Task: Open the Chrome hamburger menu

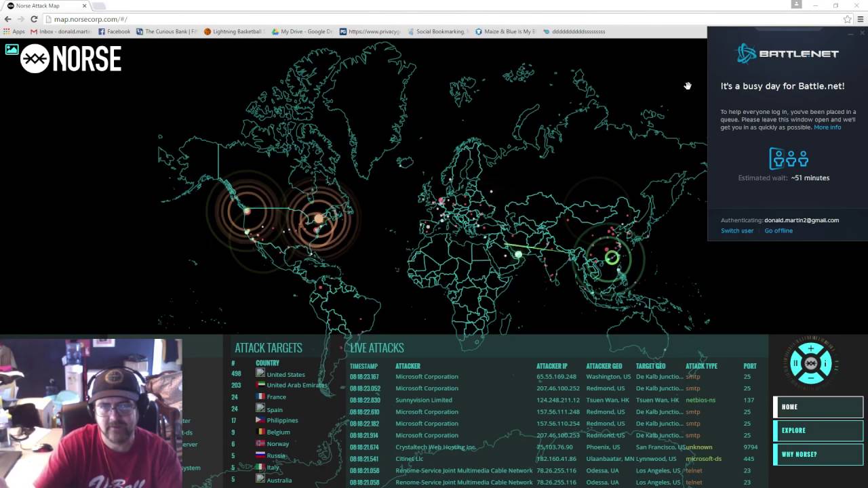Action: (860, 19)
